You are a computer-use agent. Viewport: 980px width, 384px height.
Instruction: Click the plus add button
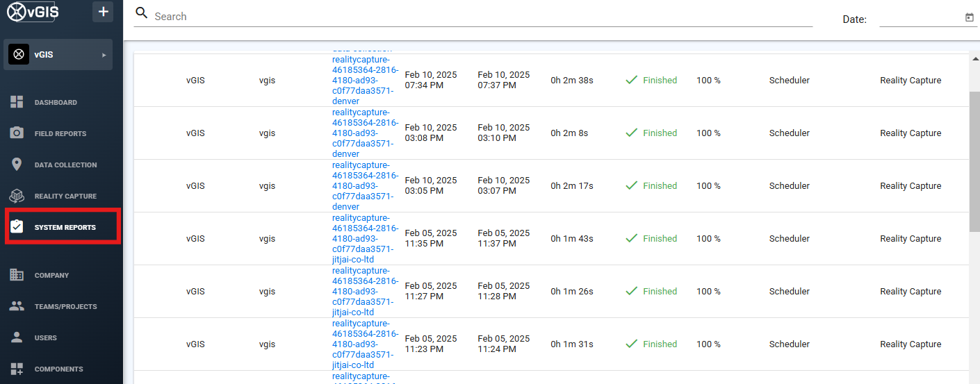pos(103,12)
